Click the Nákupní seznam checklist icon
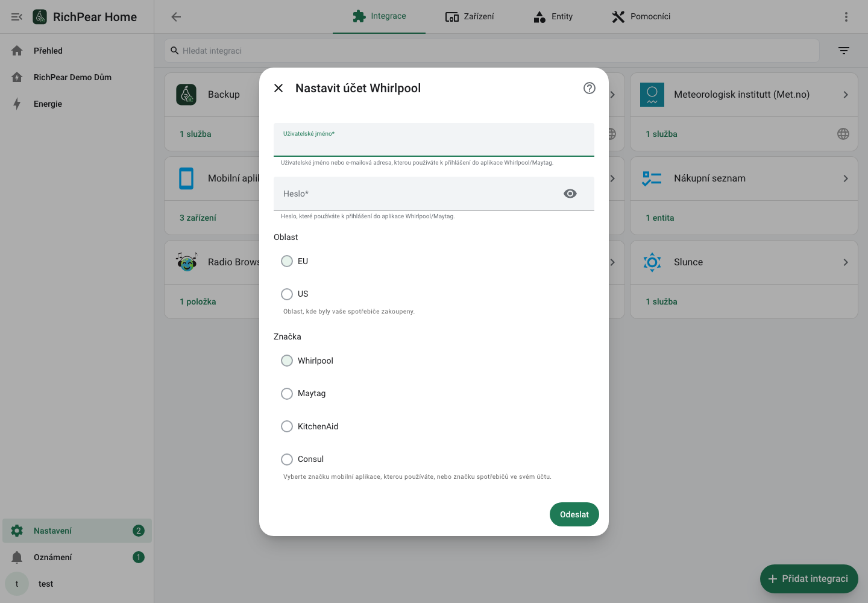The height and width of the screenshot is (603, 868). [x=652, y=178]
